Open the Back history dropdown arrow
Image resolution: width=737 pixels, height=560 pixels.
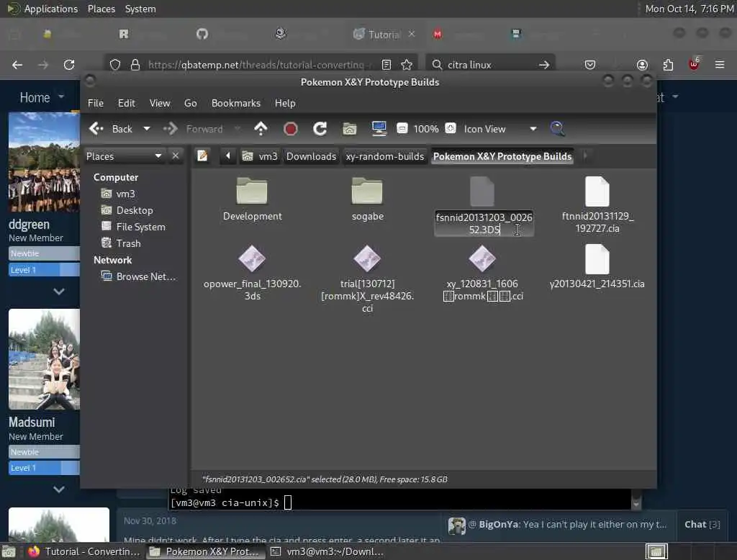[147, 129]
